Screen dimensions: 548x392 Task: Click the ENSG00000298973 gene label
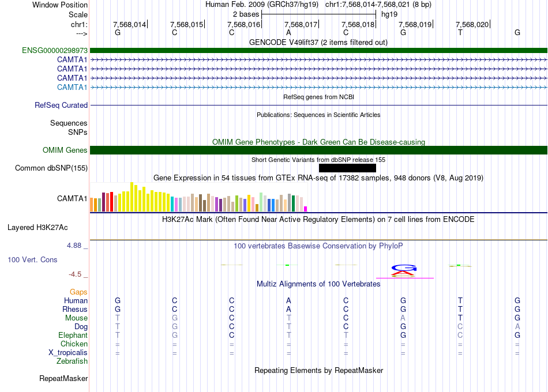55,50
